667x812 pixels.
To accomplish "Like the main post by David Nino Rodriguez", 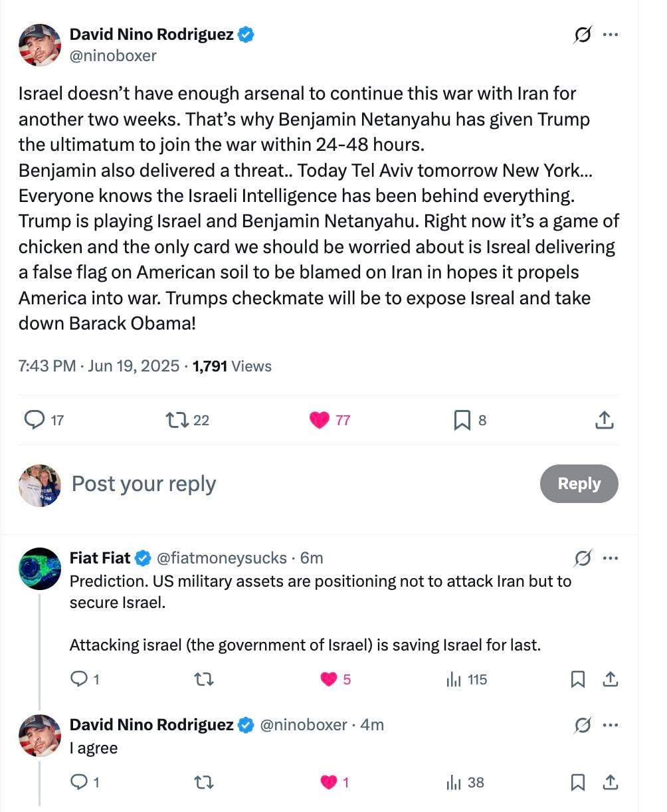I will pos(320,420).
